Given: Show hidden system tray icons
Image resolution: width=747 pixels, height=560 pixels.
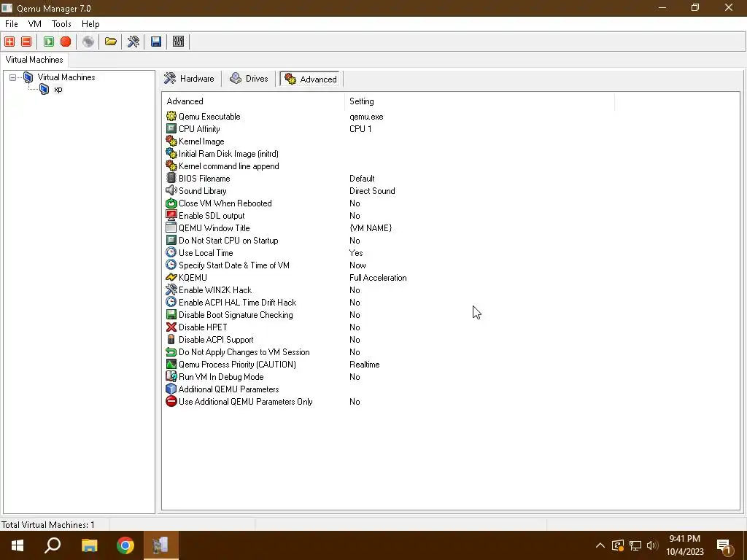Looking at the screenshot, I should [x=600, y=545].
